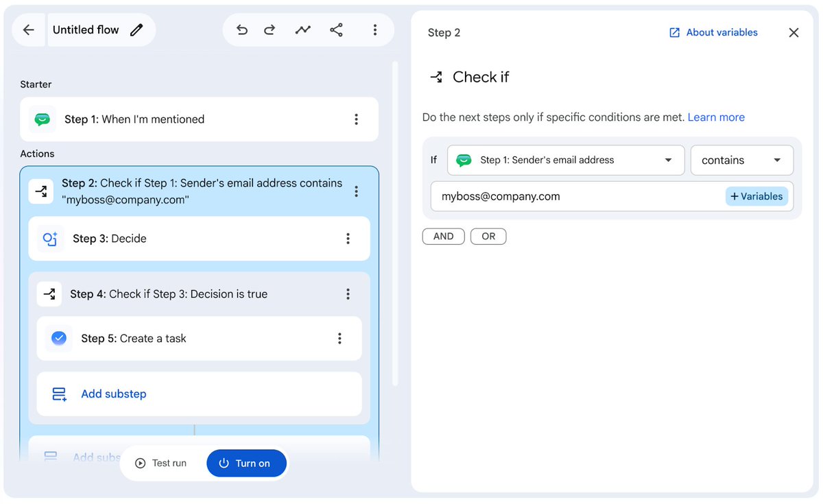Open the contains operator dropdown
This screenshot has width=823, height=504.
pos(742,160)
